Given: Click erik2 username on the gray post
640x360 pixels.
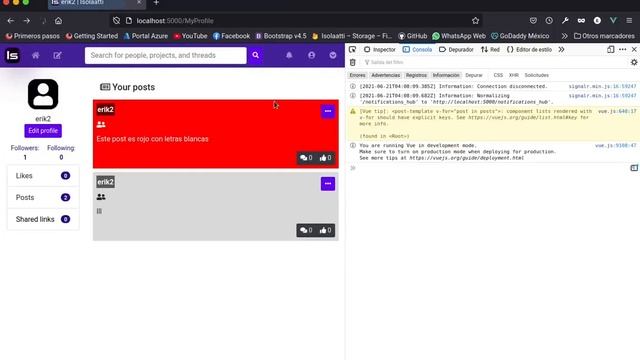Looking at the screenshot, I should coord(105,182).
